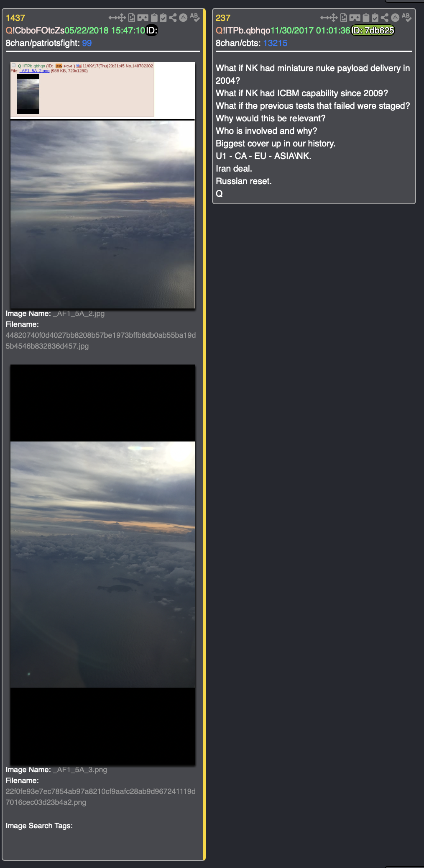The height and width of the screenshot is (868, 424).
Task: Click line 'Biggest cover up in our history.'
Action: [276, 144]
